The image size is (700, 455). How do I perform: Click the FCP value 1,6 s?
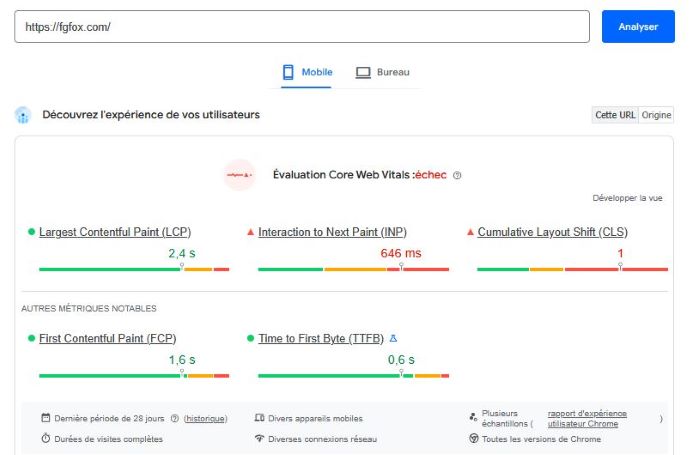click(182, 360)
